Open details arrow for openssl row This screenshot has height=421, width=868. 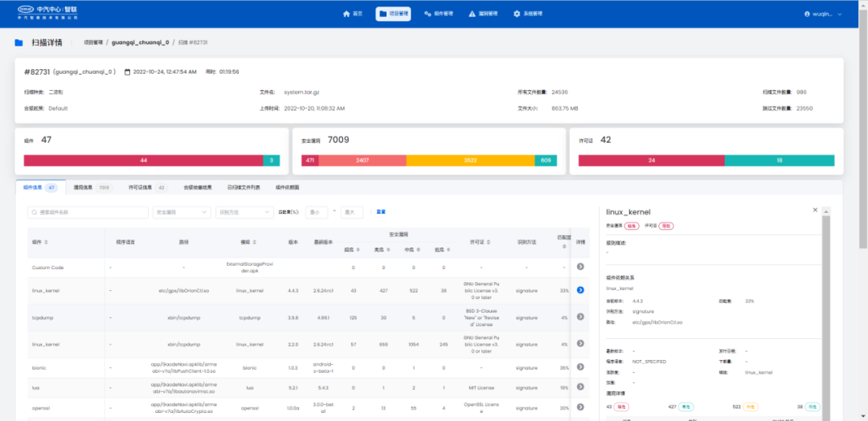580,407
